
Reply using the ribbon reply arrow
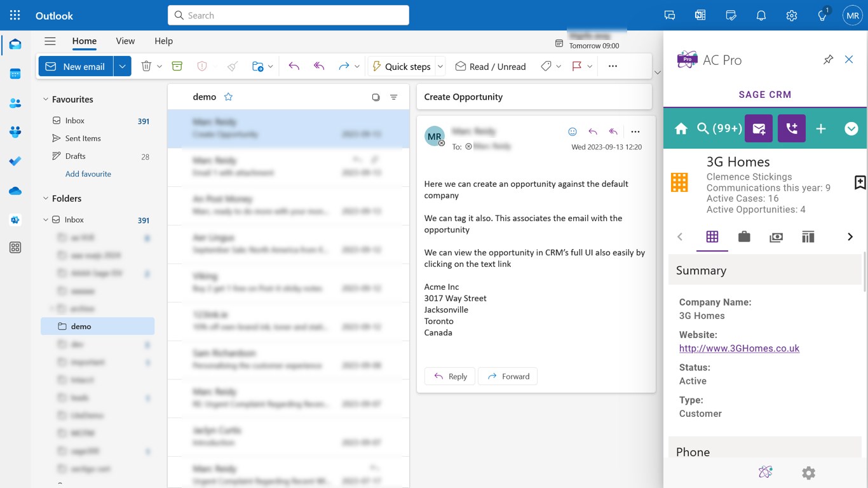294,66
